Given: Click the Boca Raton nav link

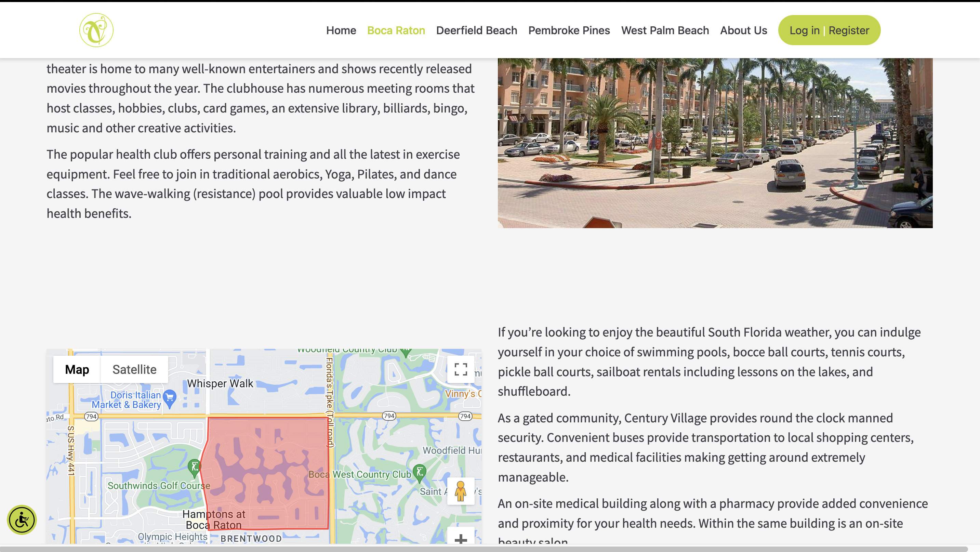Looking at the screenshot, I should pyautogui.click(x=396, y=30).
